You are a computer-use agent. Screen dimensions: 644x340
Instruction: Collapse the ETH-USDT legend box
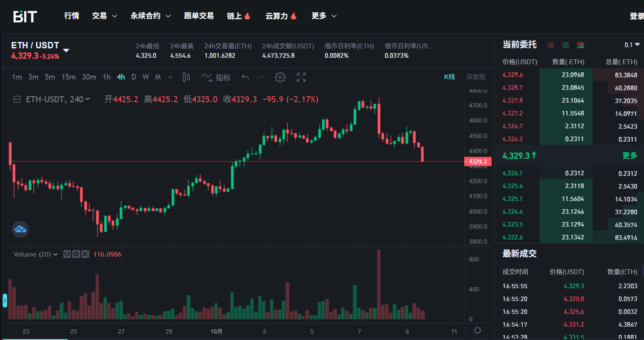click(x=18, y=100)
